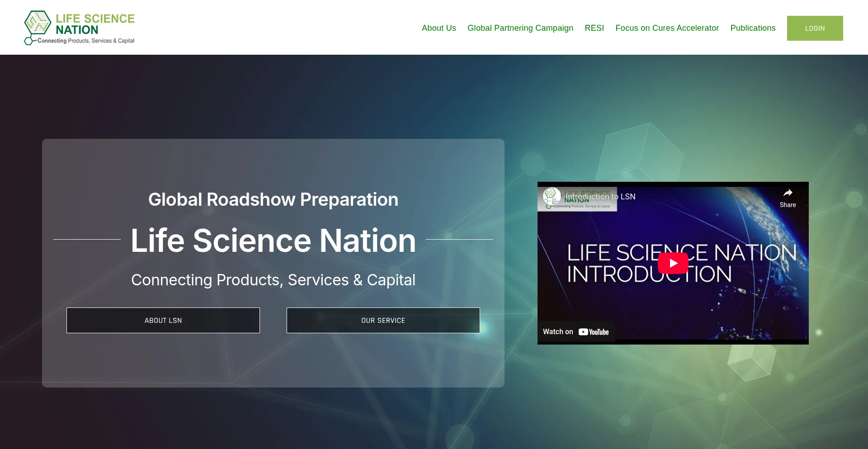Click the LOGIN button
This screenshot has width=868, height=449.
point(815,28)
